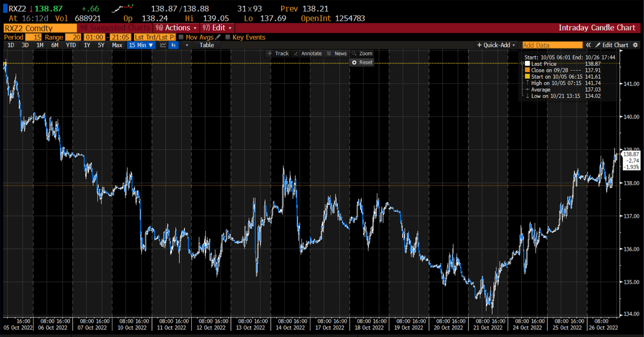Viewport: 644px width, 337px height.
Task: Select the YTD range tab
Action: (x=71, y=45)
